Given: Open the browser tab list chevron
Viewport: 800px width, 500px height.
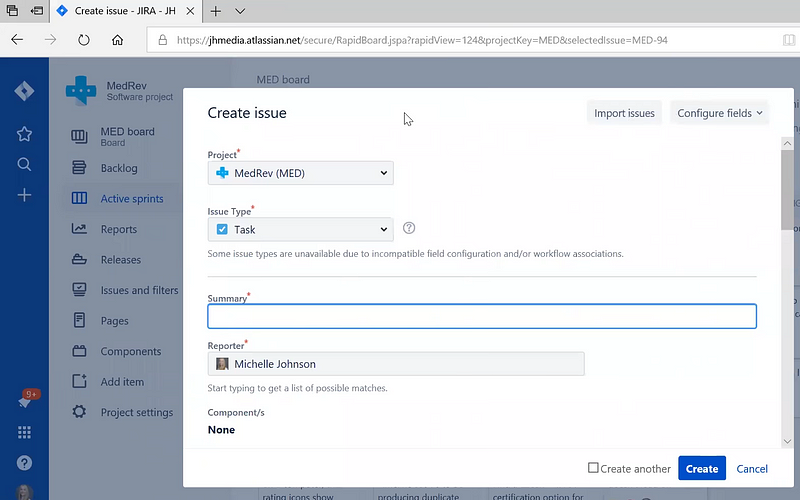Looking at the screenshot, I should click(x=240, y=11).
